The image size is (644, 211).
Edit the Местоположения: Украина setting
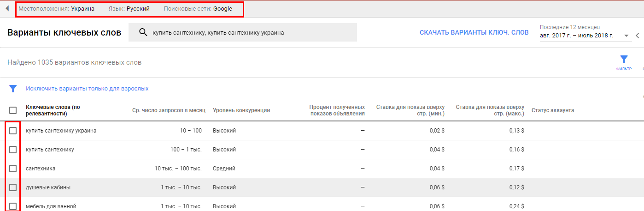pyautogui.click(x=57, y=9)
